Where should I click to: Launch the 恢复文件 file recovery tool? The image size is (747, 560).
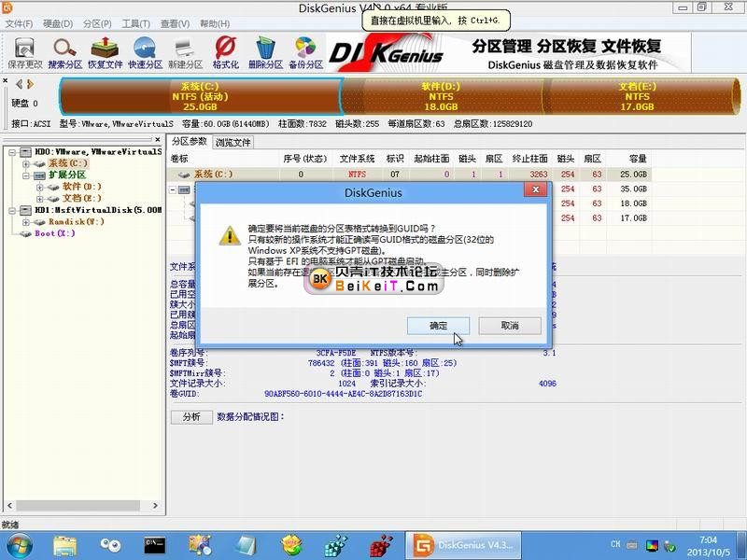click(105, 53)
